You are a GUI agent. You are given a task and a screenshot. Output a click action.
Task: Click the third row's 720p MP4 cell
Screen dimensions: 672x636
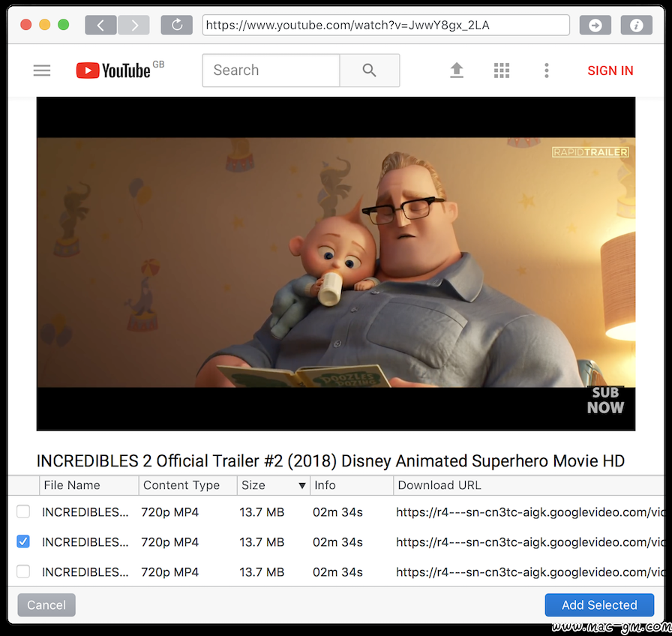pyautogui.click(x=170, y=572)
